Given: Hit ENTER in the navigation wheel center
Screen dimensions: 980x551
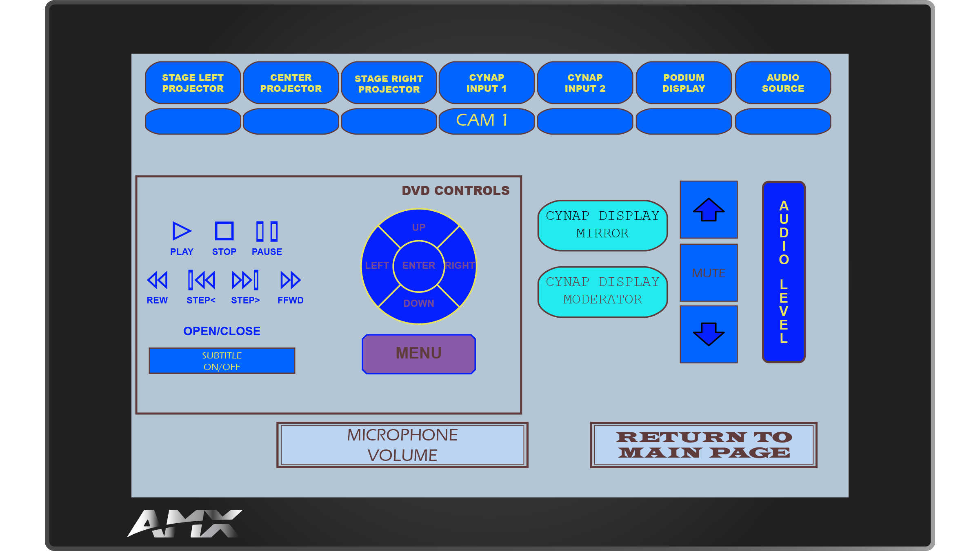Looking at the screenshot, I should click(x=419, y=266).
